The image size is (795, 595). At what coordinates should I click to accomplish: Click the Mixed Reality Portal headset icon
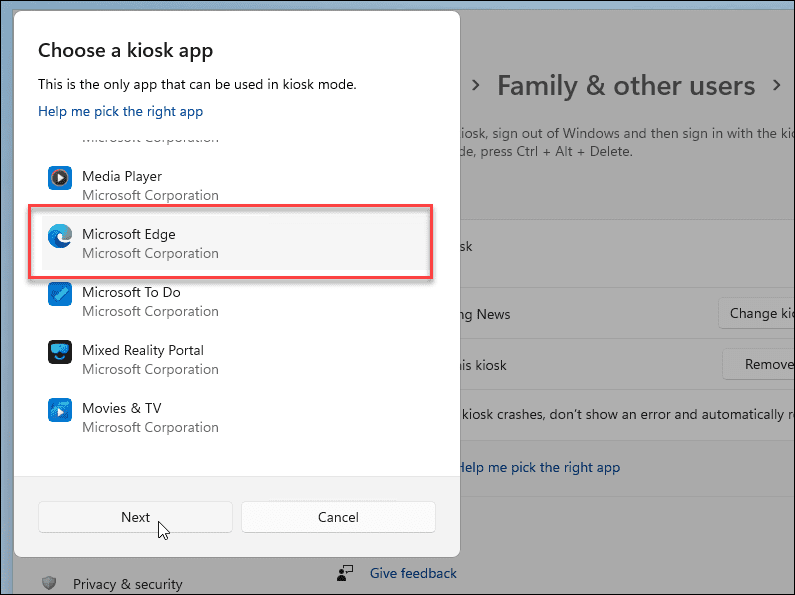coord(60,352)
